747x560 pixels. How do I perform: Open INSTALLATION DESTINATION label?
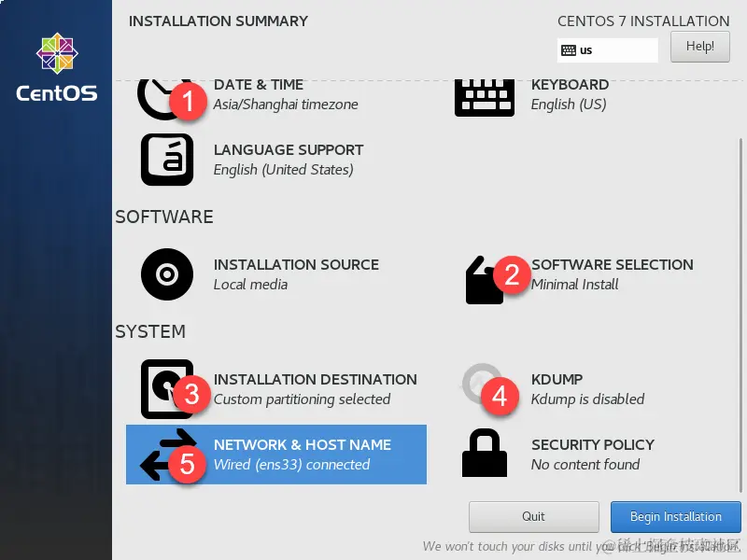[315, 380]
